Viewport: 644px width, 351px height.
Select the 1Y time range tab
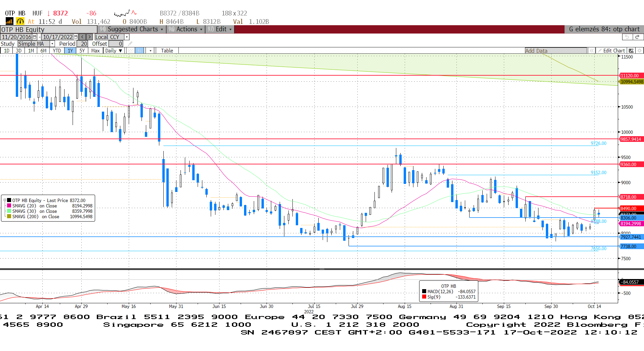(x=70, y=51)
